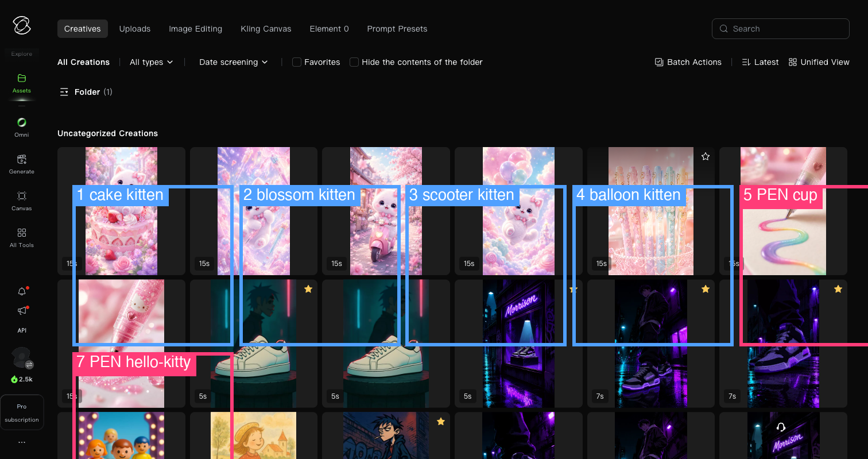Open the Omni tool in the sidebar

pos(22,128)
